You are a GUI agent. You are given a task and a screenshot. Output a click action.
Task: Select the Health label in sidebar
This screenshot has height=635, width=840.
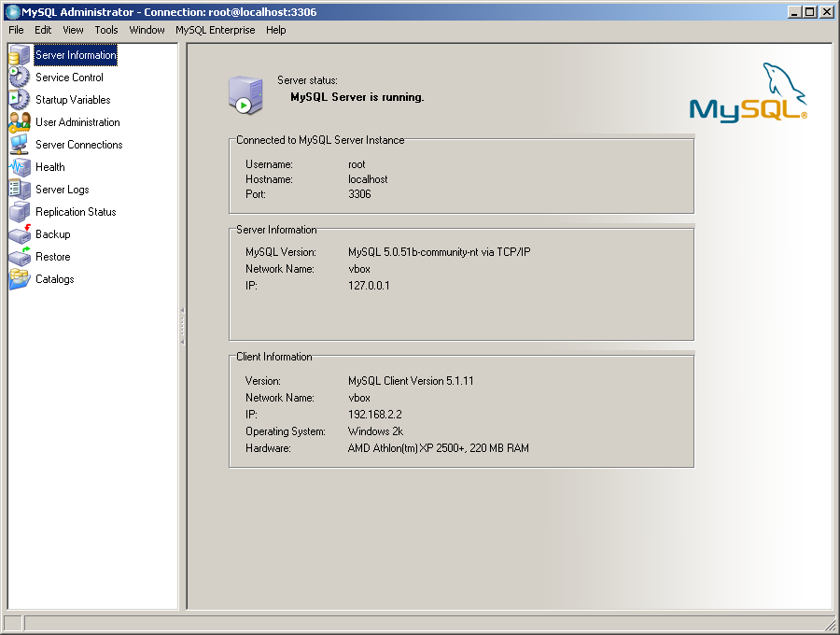point(50,167)
